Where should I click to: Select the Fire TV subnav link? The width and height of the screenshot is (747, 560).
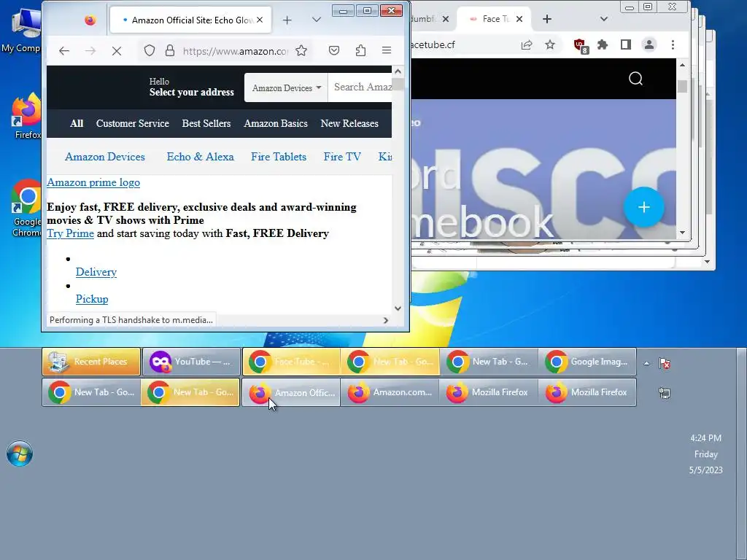click(x=342, y=157)
